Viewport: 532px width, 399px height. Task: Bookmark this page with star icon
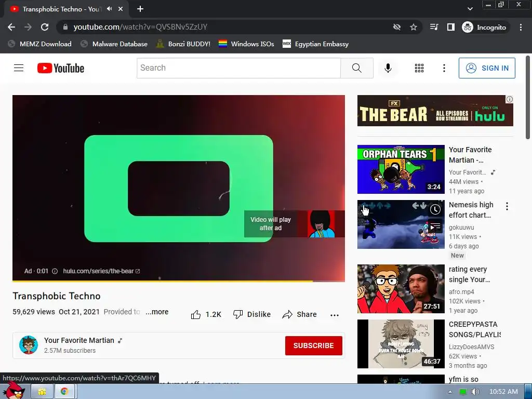413,27
